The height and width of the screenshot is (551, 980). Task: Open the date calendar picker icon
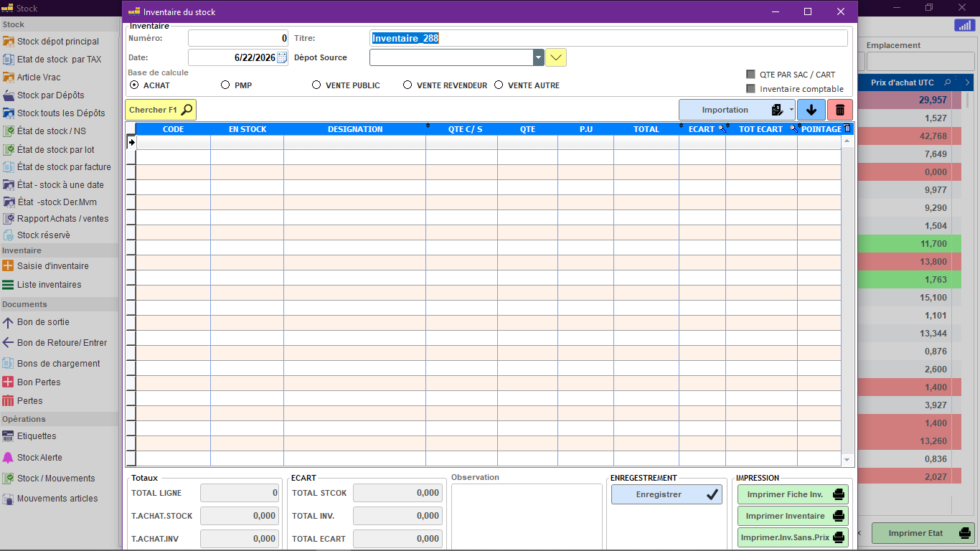(x=282, y=57)
